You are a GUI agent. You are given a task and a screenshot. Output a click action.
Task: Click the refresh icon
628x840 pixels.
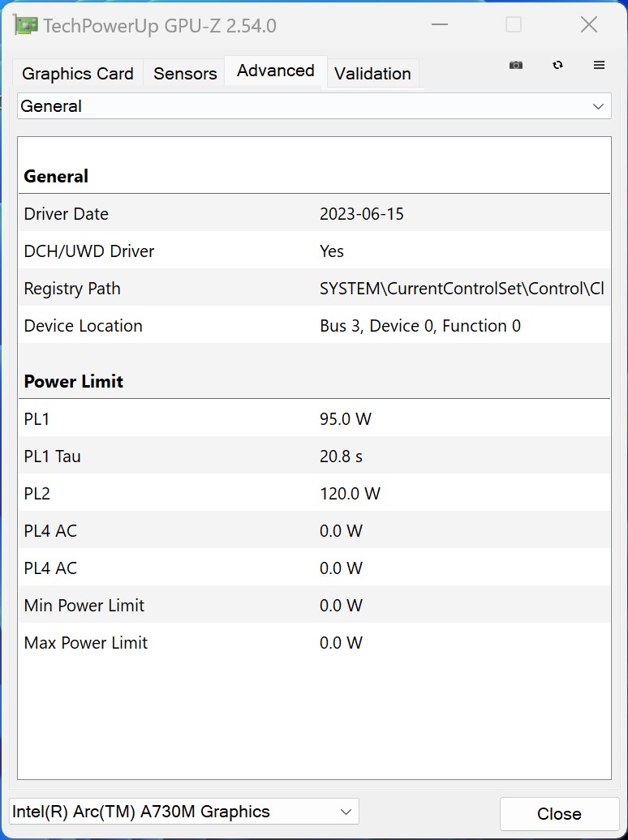[557, 65]
